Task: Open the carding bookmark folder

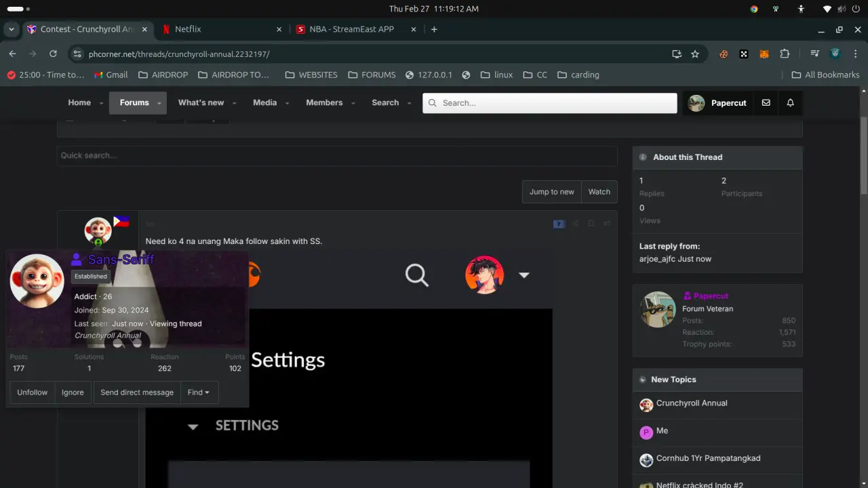Action: 578,75
